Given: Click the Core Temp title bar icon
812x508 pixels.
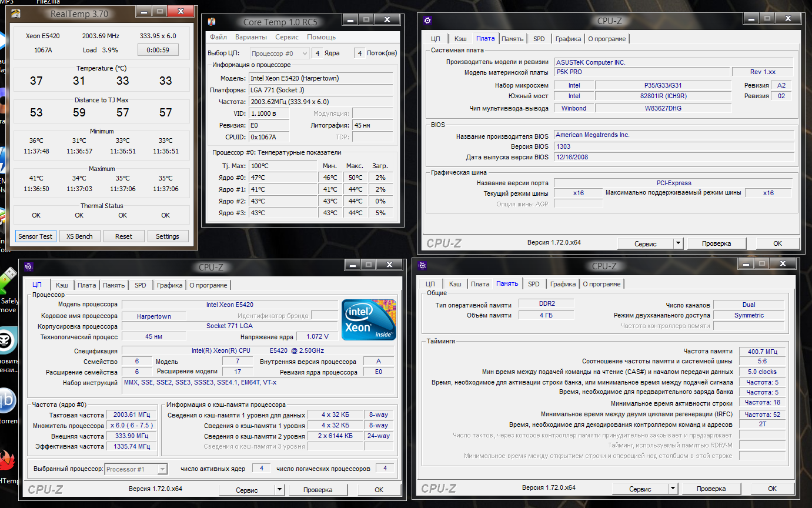Looking at the screenshot, I should [212, 22].
